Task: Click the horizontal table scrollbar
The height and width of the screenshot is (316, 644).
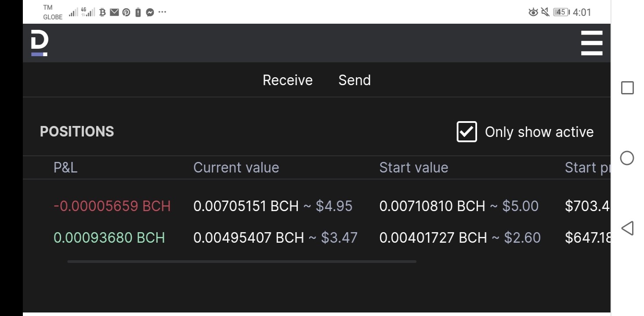Action: 242,261
